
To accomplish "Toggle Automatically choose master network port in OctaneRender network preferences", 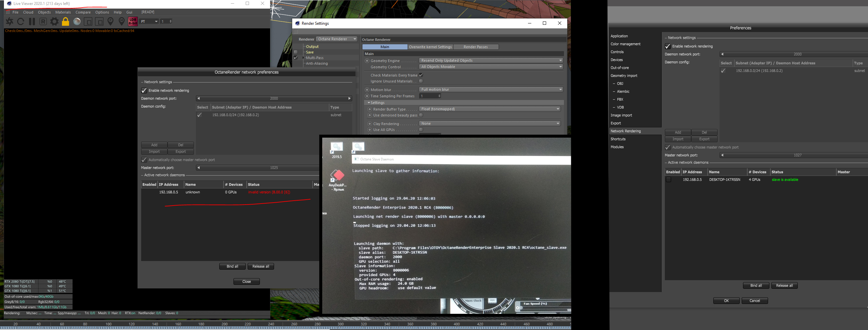I will coord(144,160).
